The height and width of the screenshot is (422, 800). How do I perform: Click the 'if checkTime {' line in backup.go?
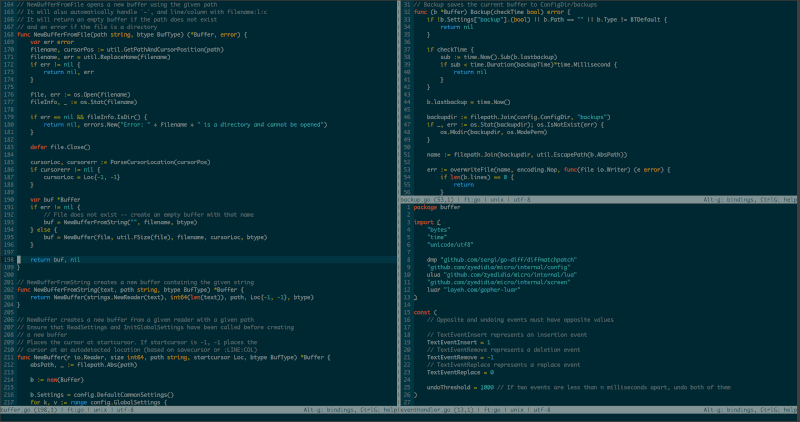(x=450, y=49)
